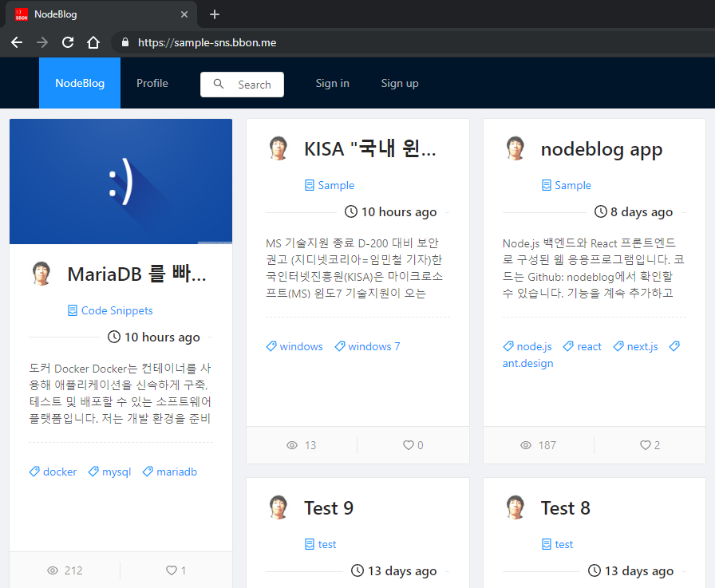Screen dimensions: 715x588
Task: Reload the page with the refresh icon
Action: [67, 42]
